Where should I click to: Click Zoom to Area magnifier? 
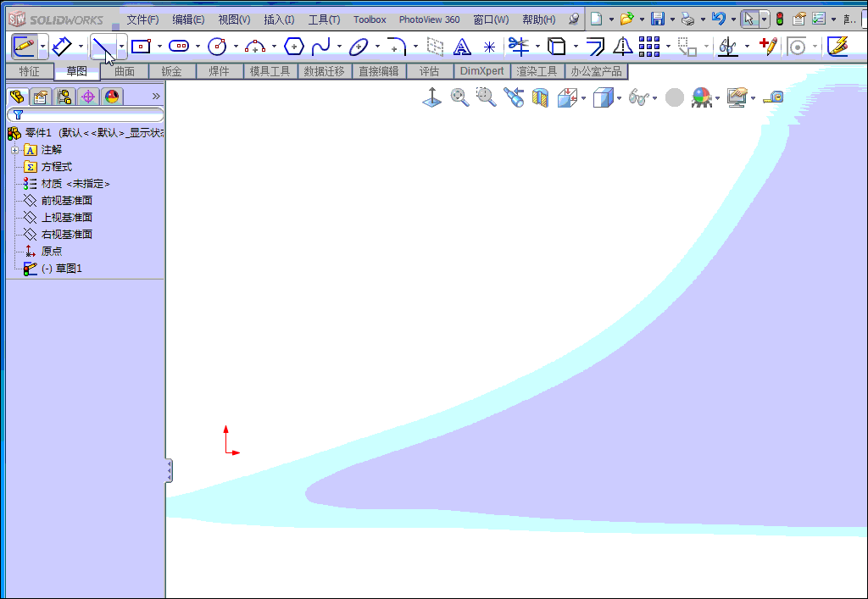(486, 97)
